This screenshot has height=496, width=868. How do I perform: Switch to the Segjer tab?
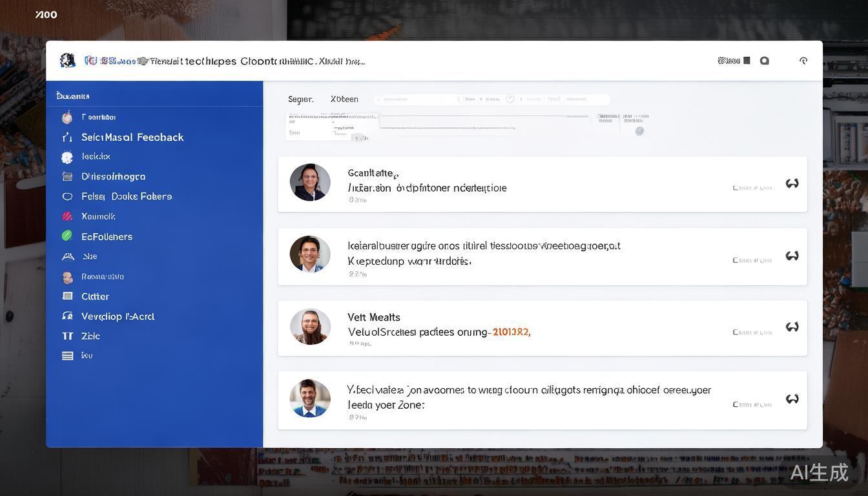click(300, 99)
